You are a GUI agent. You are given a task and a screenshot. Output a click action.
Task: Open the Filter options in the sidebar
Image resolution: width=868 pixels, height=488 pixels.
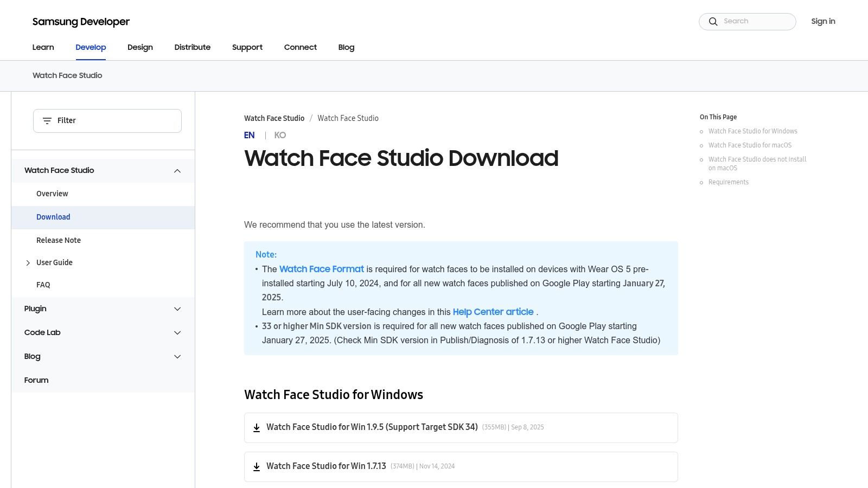(107, 120)
